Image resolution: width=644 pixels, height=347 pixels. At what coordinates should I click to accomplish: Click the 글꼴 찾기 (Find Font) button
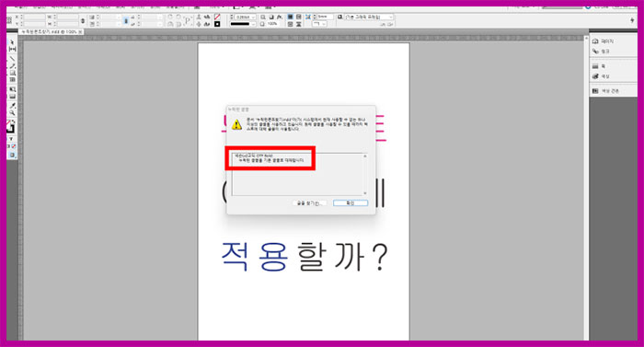(310, 203)
